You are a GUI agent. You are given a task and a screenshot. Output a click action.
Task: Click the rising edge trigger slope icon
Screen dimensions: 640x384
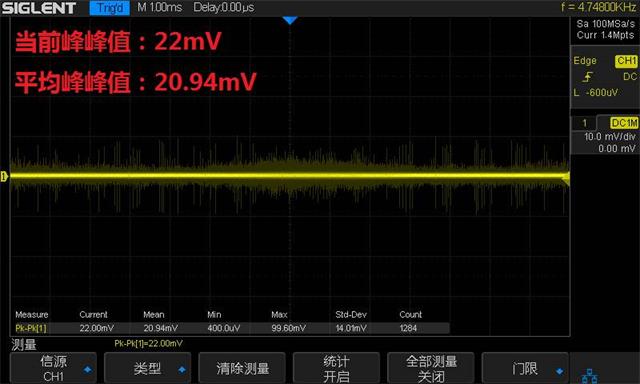pos(588,77)
